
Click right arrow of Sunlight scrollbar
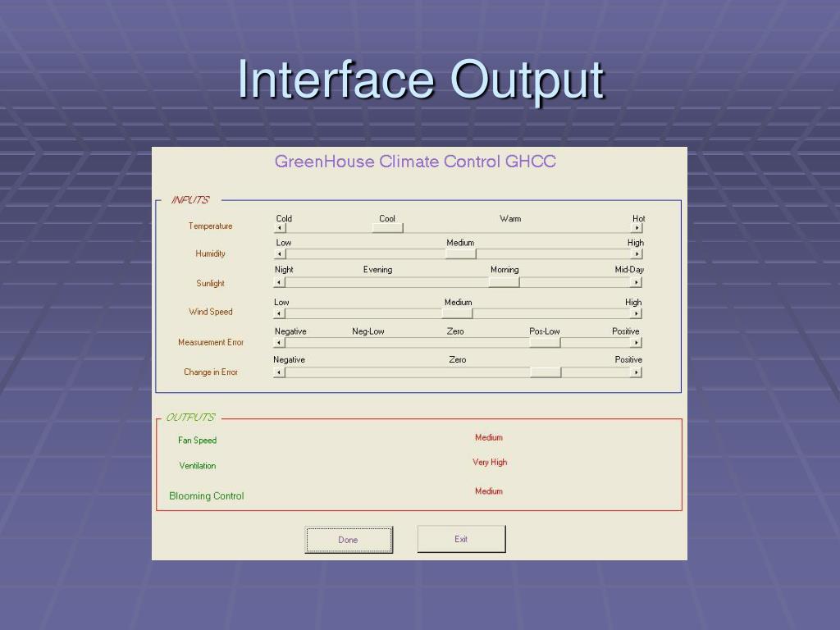(x=637, y=282)
